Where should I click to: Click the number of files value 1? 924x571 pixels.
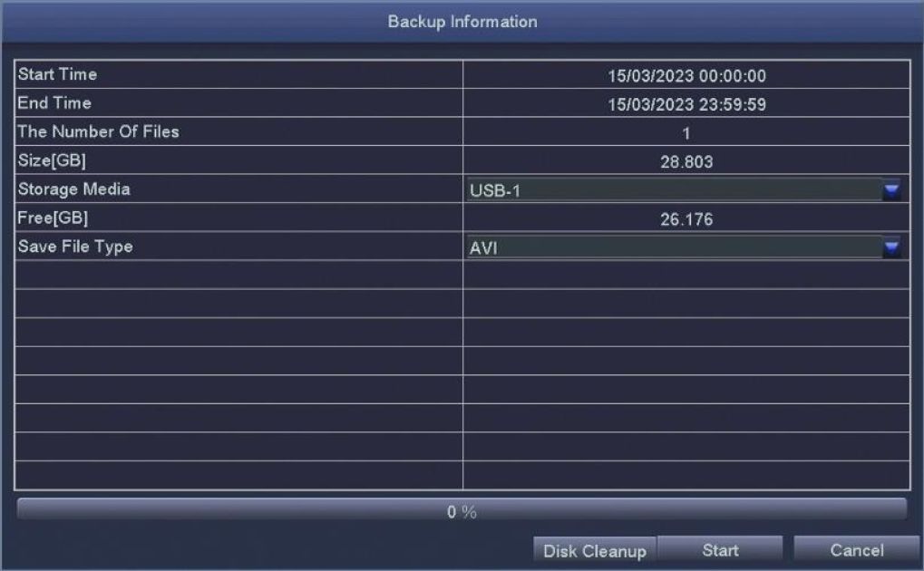tap(686, 134)
